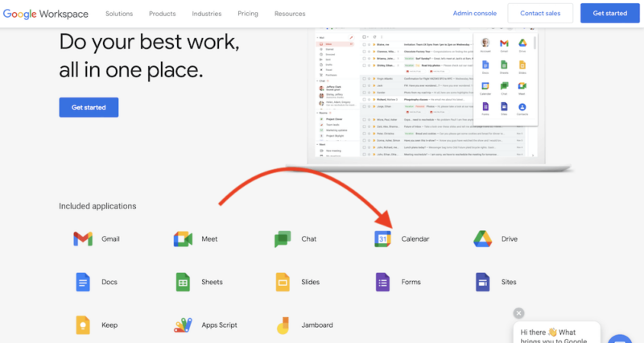The height and width of the screenshot is (343, 644).
Task: Click the laptop Gmail screenshot image
Action: pyautogui.click(x=427, y=98)
